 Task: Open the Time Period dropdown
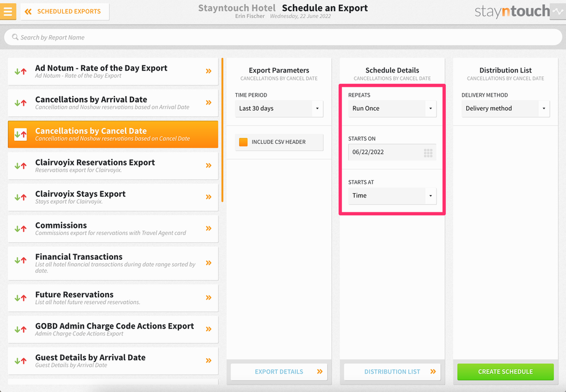click(279, 109)
